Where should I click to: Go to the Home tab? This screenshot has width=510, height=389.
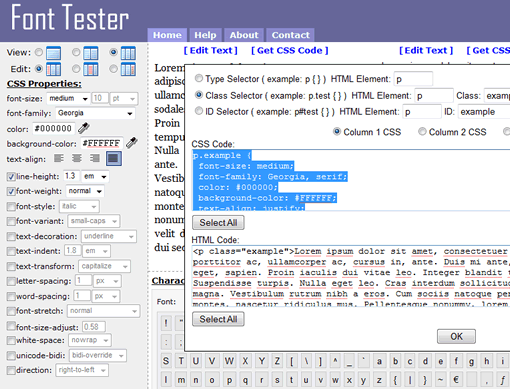pos(167,35)
